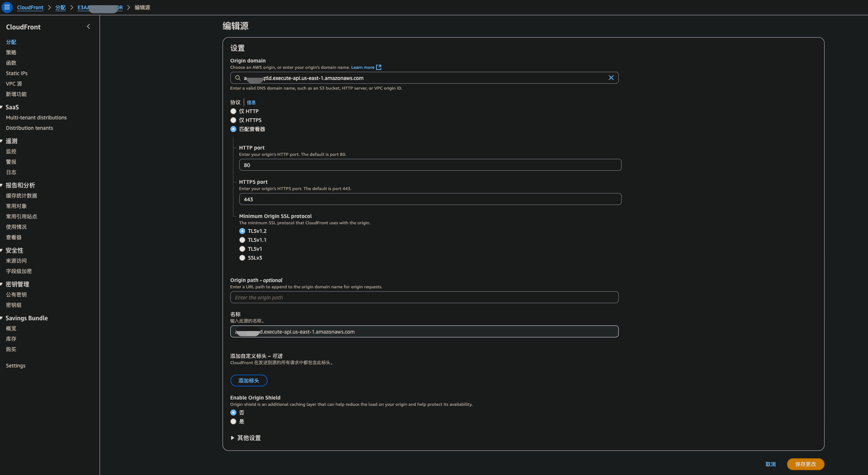Select the 仅 HTTP protocol radio button
Viewport: 868px width, 475px height.
tap(233, 111)
